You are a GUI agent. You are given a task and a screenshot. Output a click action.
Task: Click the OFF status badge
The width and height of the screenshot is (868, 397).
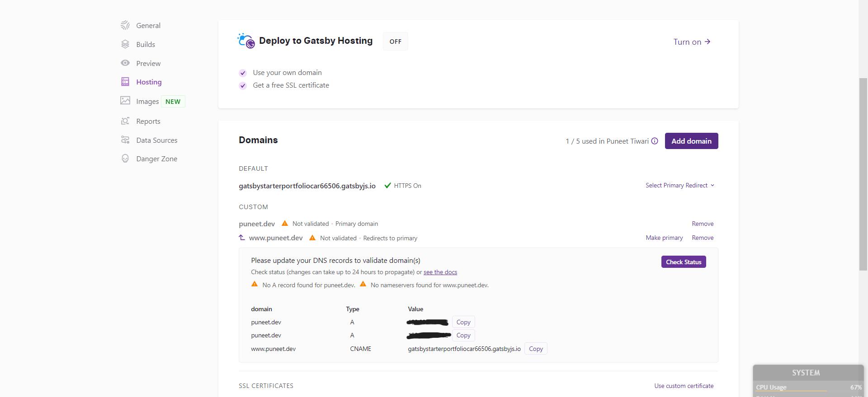click(x=396, y=42)
